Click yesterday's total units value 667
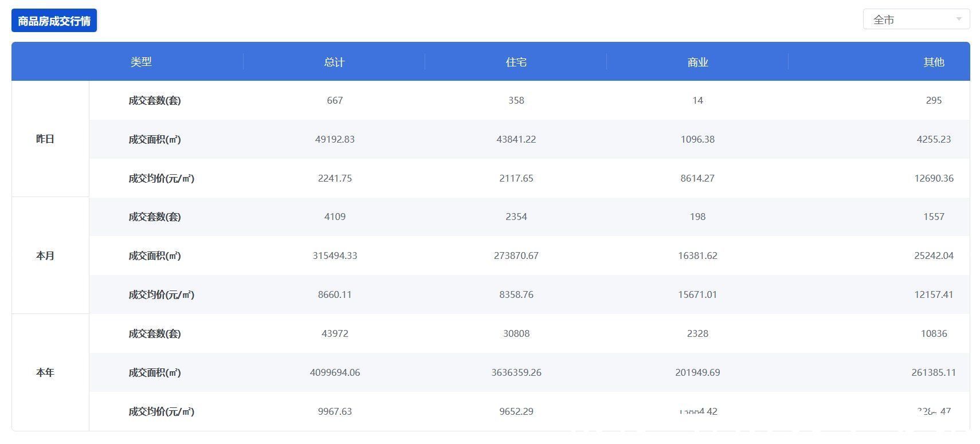 pos(335,100)
